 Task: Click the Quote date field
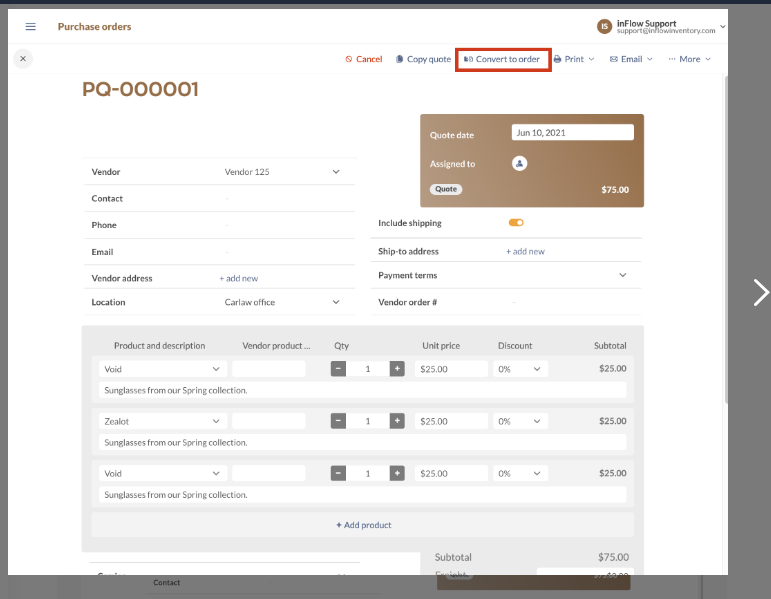572,132
